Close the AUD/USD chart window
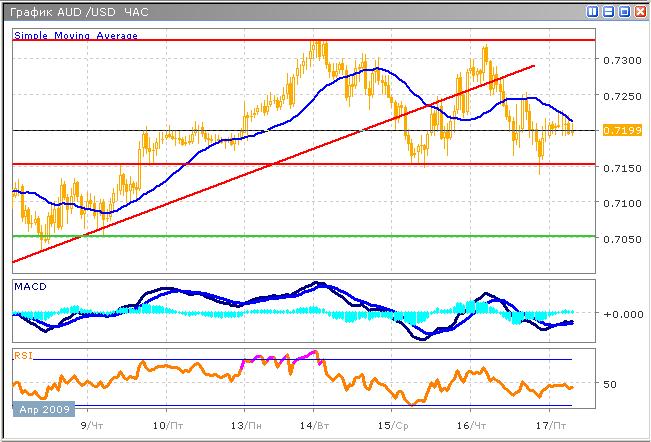Screen dimensions: 651x442 pyautogui.click(x=638, y=12)
